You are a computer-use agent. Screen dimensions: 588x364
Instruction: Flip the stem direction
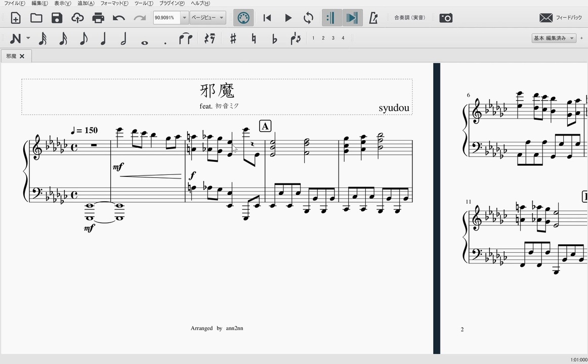[x=296, y=38]
